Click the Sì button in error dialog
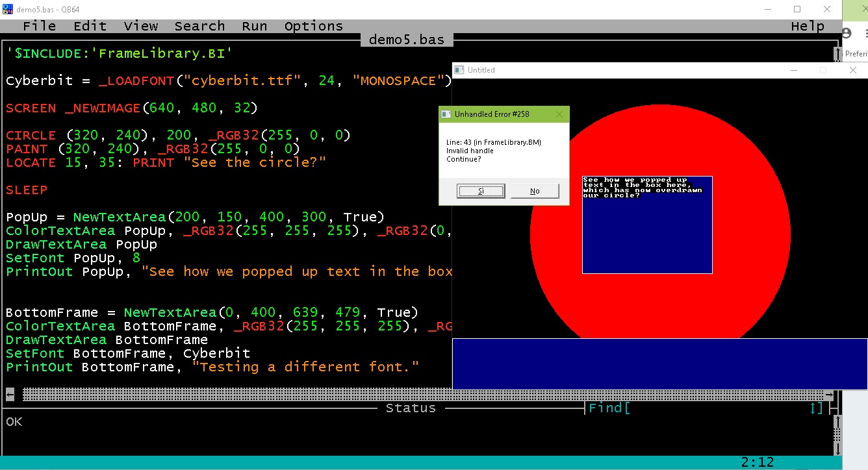 pos(481,191)
